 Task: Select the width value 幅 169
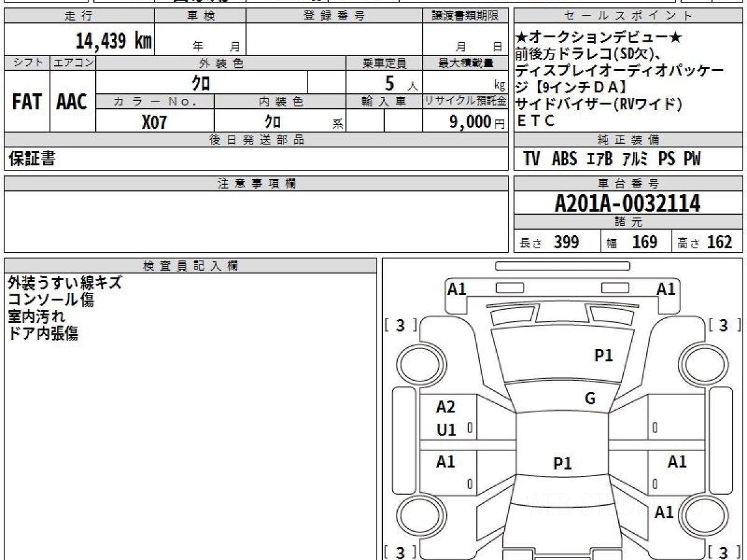point(632,242)
